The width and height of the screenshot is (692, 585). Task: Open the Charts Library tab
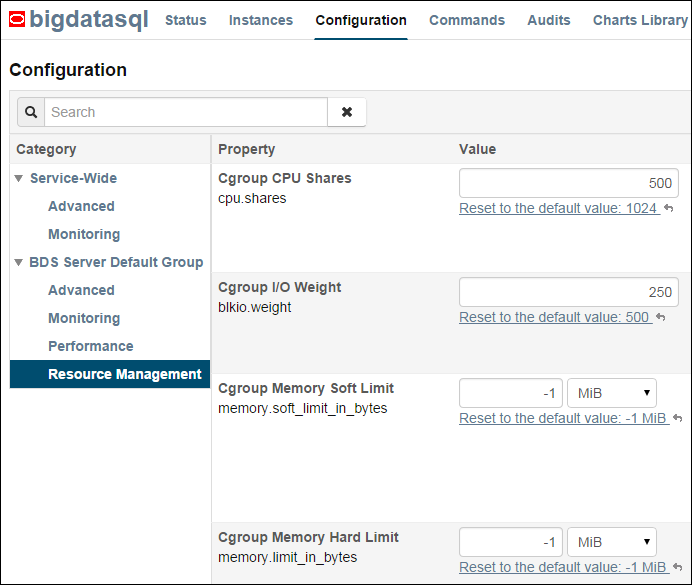pos(640,20)
